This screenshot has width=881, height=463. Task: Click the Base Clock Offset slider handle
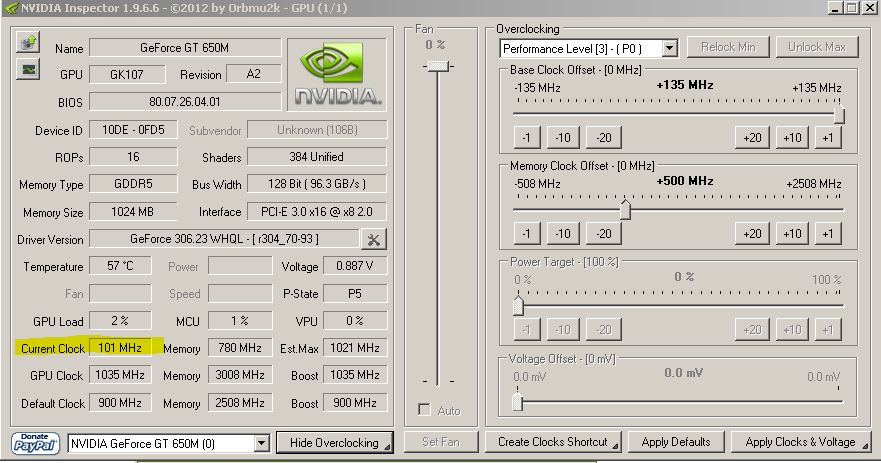click(839, 115)
